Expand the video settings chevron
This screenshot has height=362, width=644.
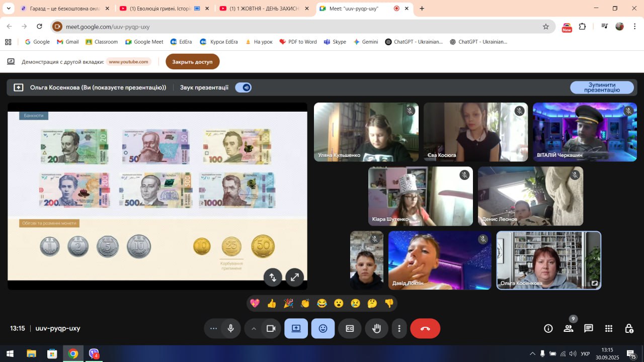(254, 328)
